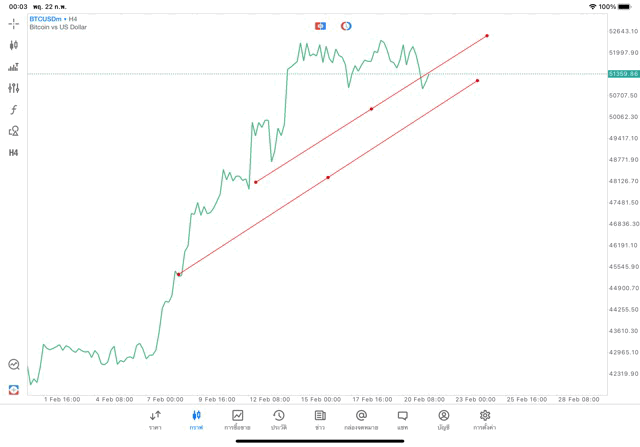Tap the blue and red buy-sell icon
Image resolution: width=640 pixels, height=447 pixels.
tap(320, 26)
